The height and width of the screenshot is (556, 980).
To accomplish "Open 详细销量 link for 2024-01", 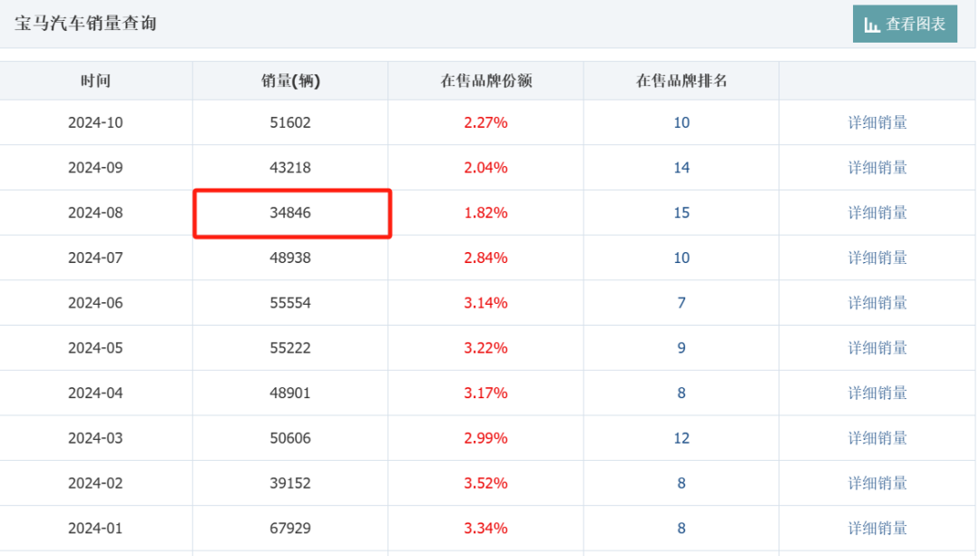I will (877, 528).
